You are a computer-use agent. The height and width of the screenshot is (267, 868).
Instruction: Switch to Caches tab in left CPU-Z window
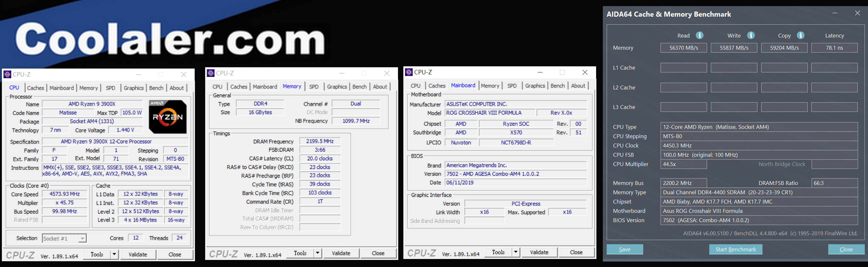35,88
